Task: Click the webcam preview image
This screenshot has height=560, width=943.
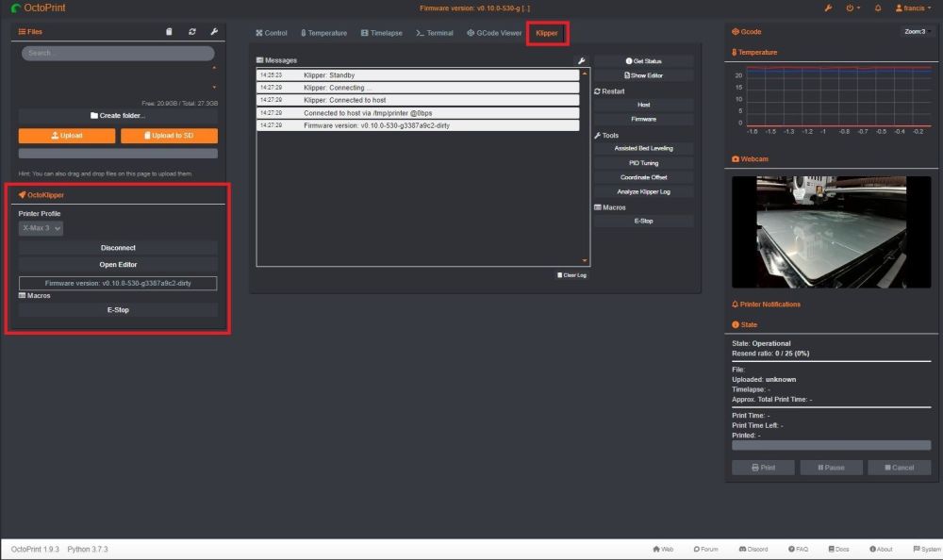Action: (831, 232)
